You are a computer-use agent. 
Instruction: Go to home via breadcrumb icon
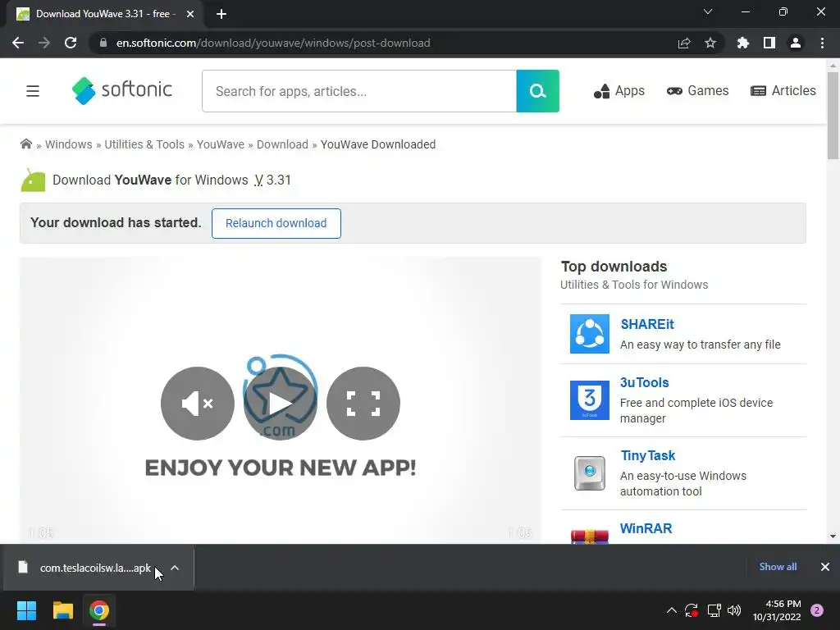pyautogui.click(x=25, y=144)
